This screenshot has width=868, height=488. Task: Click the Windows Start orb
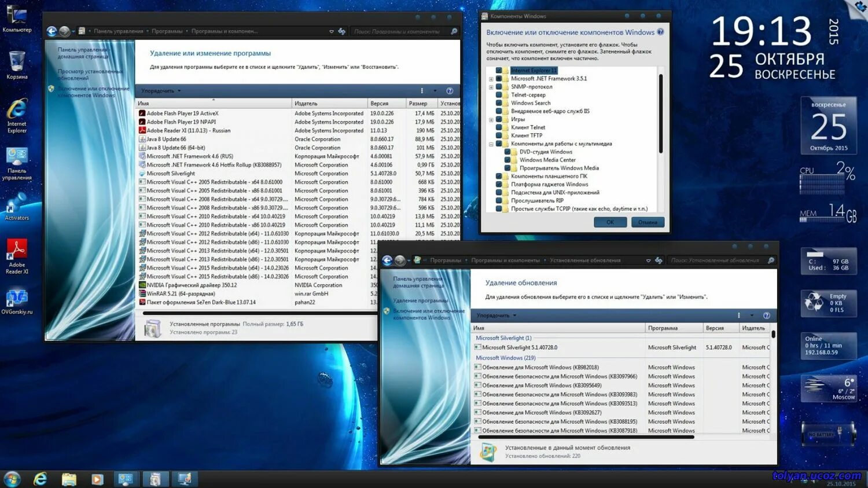pos(12,479)
